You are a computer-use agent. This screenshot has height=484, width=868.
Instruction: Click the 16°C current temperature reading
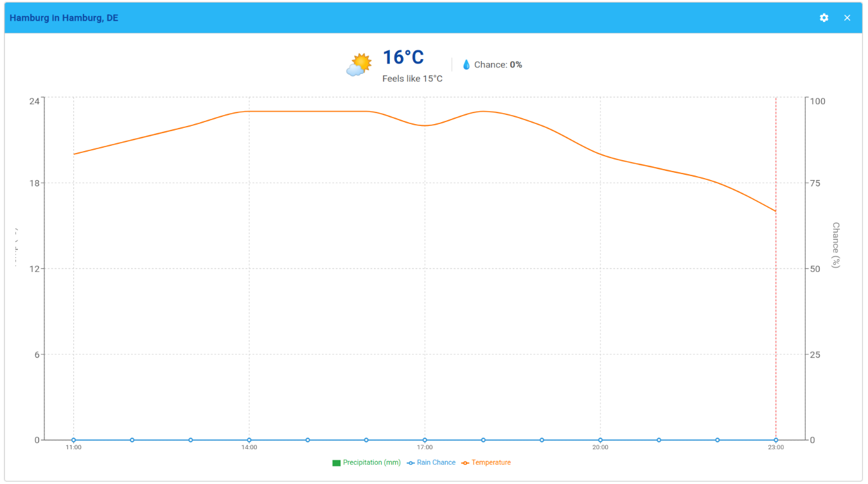(403, 58)
